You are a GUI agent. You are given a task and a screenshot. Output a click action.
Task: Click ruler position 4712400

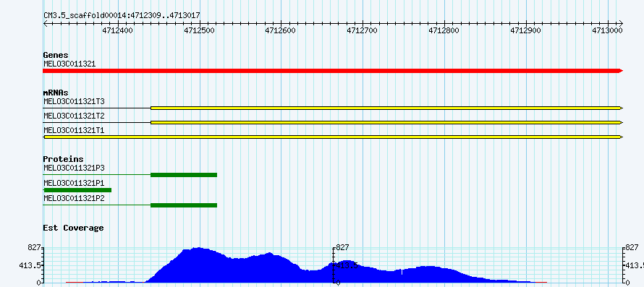pyautogui.click(x=118, y=30)
